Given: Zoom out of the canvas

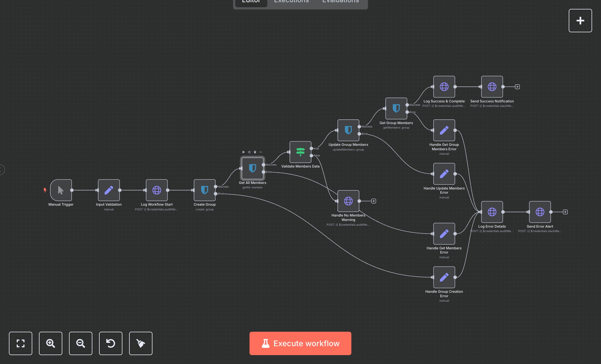Looking at the screenshot, I should (81, 343).
